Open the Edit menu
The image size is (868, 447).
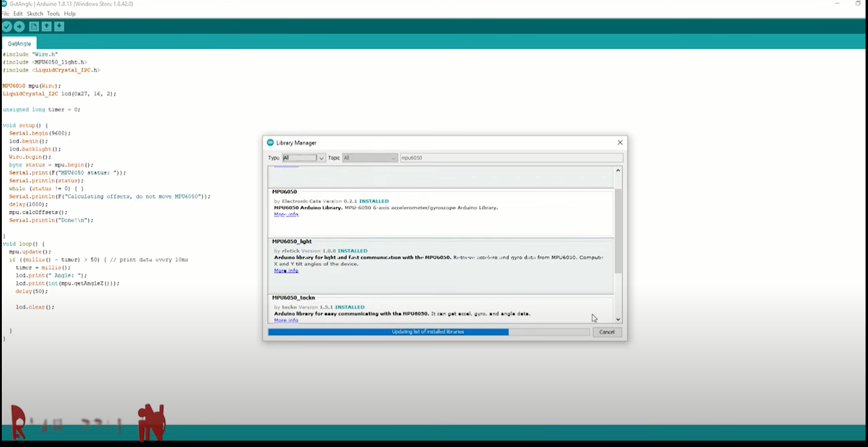pyautogui.click(x=18, y=13)
